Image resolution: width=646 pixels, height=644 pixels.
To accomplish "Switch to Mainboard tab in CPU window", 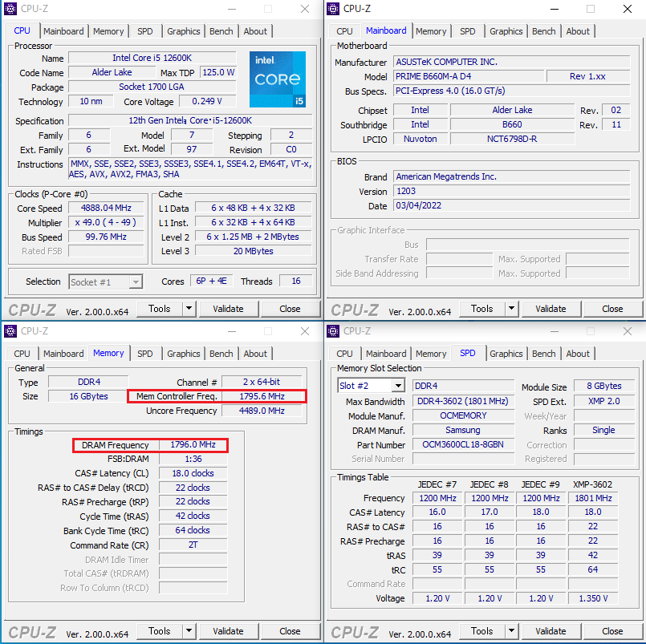I will tap(63, 31).
